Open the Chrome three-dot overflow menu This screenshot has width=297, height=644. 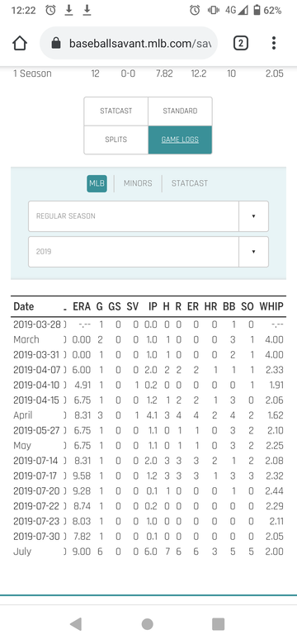274,43
